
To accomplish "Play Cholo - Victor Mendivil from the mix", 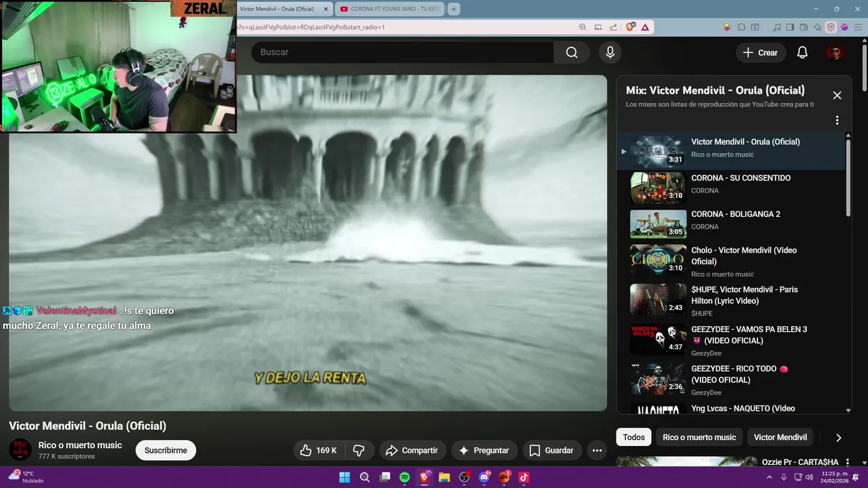I will (x=731, y=262).
